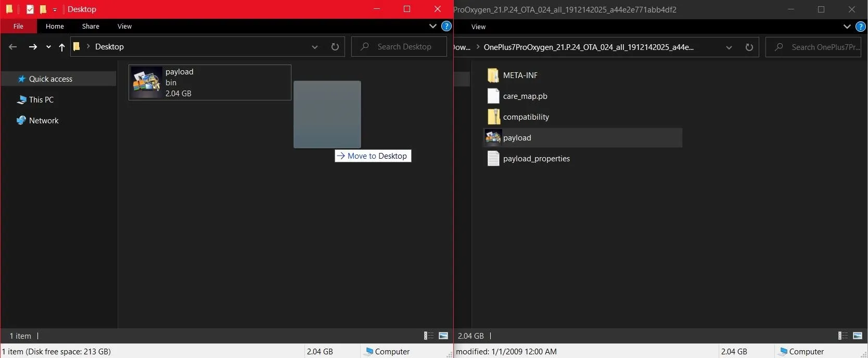Click the magnifier icon in Search OnePlus7Pr... box

pos(779,47)
